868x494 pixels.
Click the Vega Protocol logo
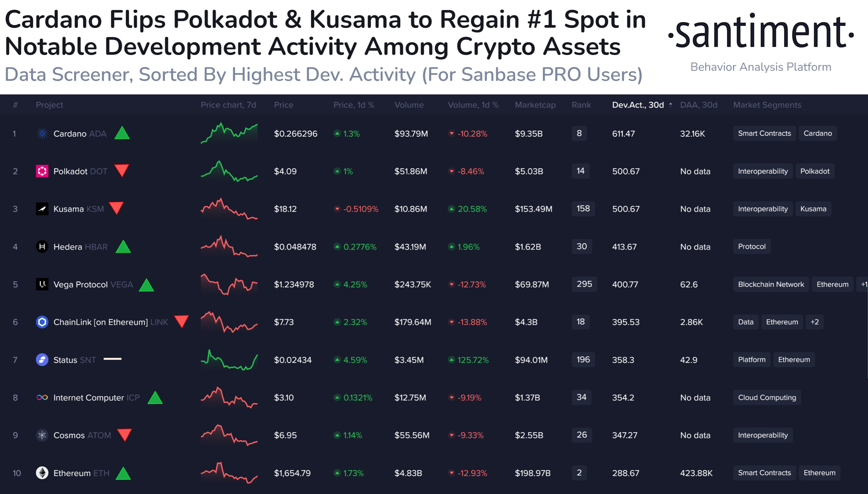tap(42, 284)
